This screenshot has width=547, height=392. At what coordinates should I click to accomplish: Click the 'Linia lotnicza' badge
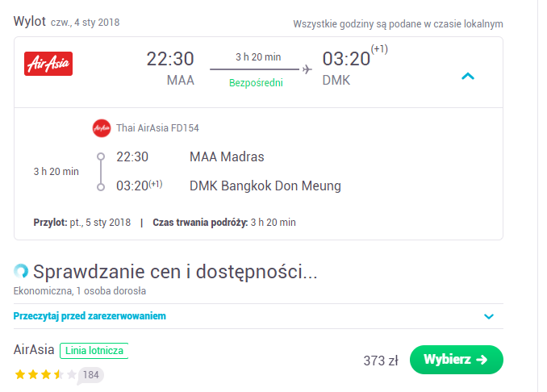[94, 351]
